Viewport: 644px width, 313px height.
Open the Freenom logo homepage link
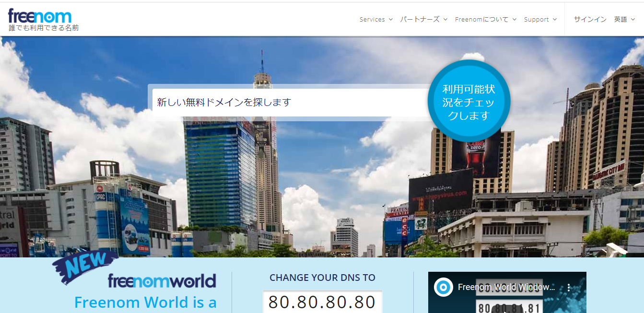[x=39, y=16]
